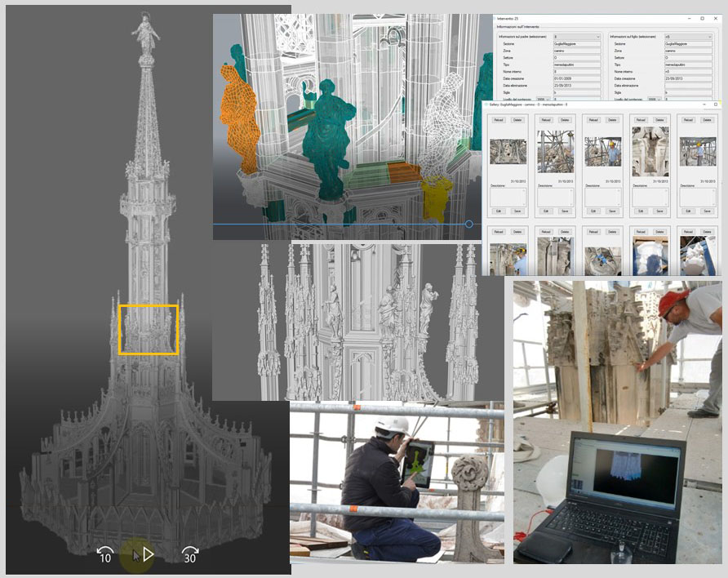
Task: Start playback with the play button
Action: (x=148, y=554)
